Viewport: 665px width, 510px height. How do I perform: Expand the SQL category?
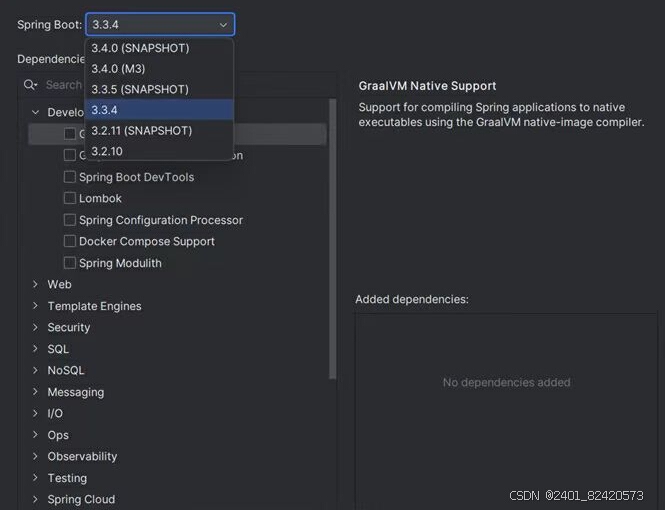(x=36, y=349)
